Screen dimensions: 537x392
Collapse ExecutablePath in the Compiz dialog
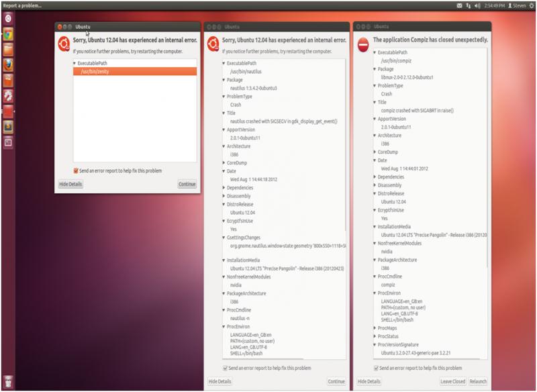pyautogui.click(x=375, y=52)
